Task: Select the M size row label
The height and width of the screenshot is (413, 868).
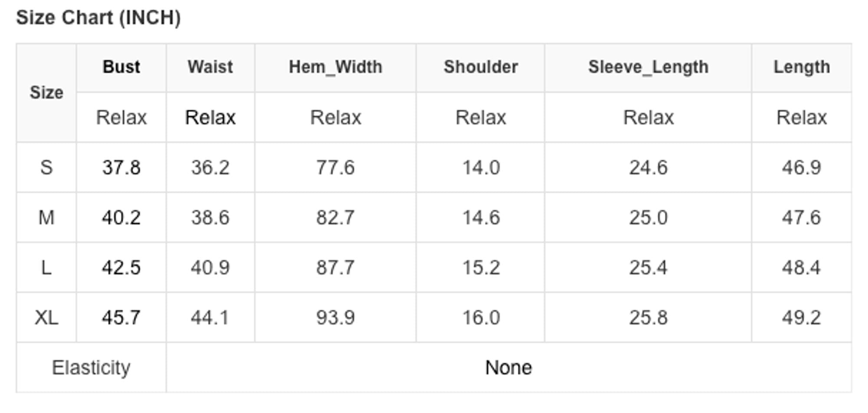Action: click(x=46, y=217)
